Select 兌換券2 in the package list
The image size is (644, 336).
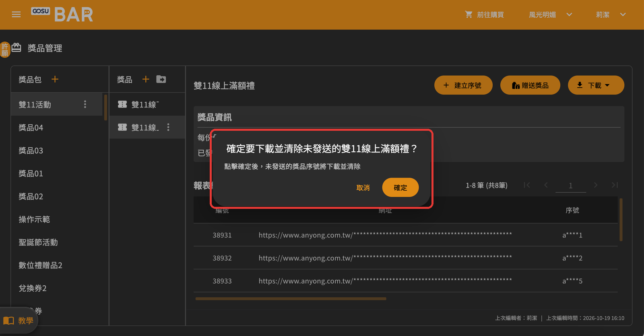pos(57,288)
